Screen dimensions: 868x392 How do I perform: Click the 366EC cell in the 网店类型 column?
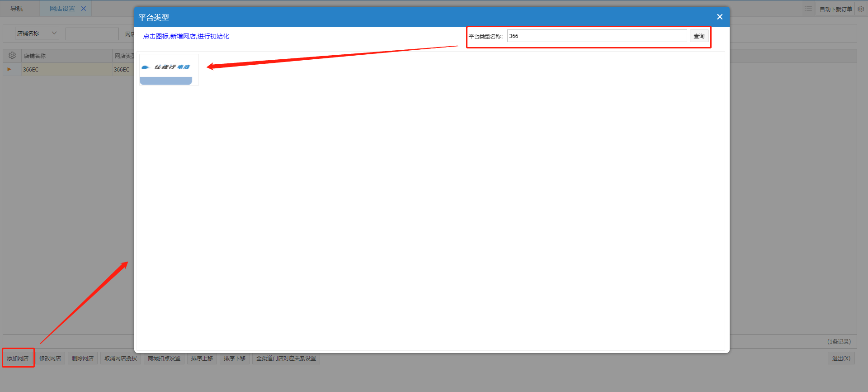pyautogui.click(x=123, y=69)
